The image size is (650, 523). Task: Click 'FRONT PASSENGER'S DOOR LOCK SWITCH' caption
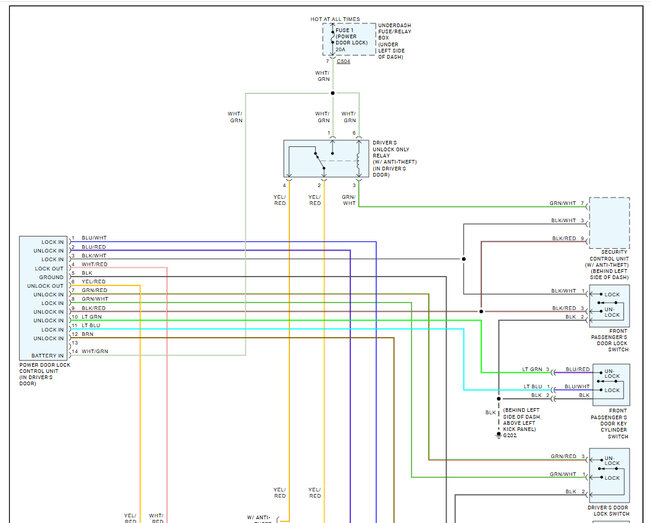click(609, 340)
